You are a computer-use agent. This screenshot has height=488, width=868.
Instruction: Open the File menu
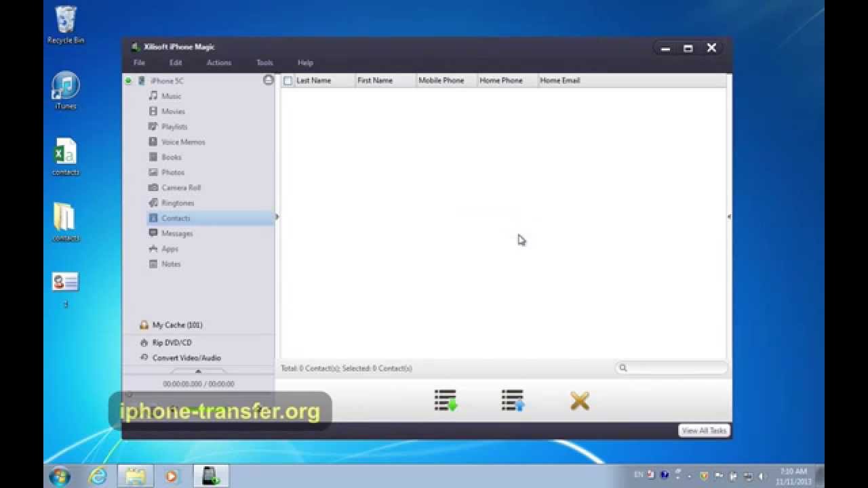139,62
